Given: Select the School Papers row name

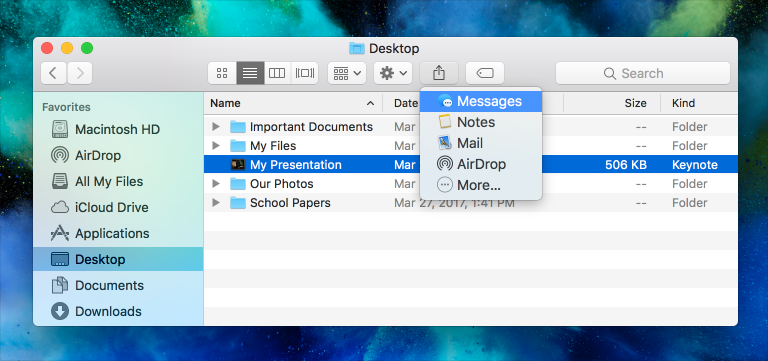Looking at the screenshot, I should coord(290,203).
